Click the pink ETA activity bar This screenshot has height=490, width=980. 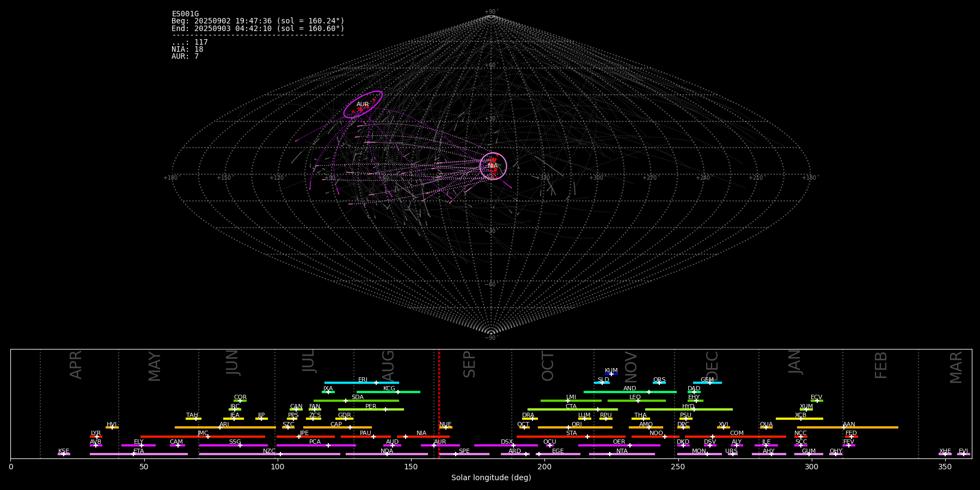point(139,454)
